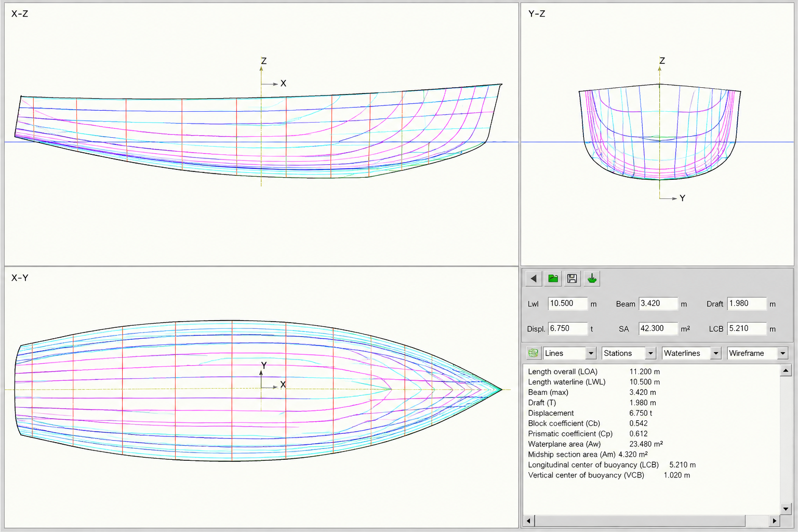Click the value '0.542'

pos(639,423)
